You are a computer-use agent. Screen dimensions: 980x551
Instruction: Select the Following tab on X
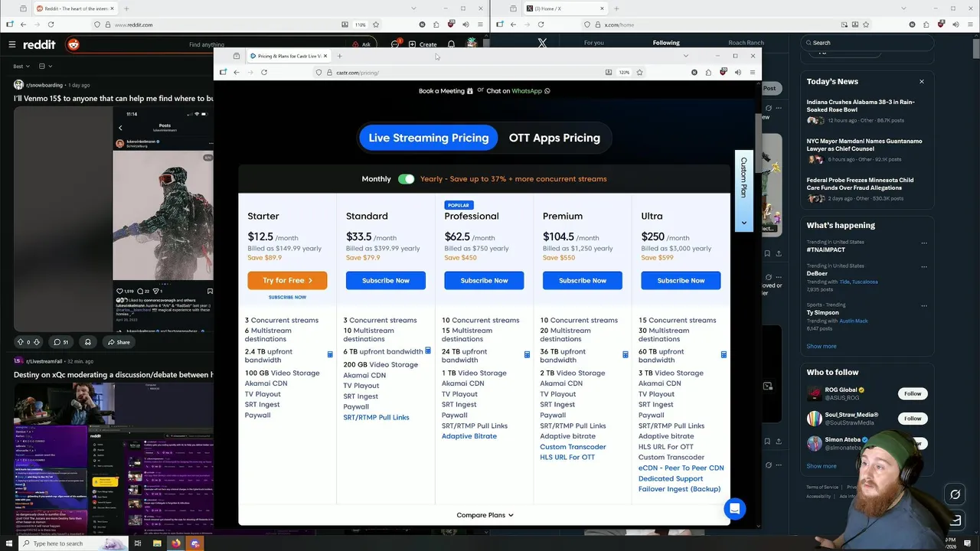[666, 43]
